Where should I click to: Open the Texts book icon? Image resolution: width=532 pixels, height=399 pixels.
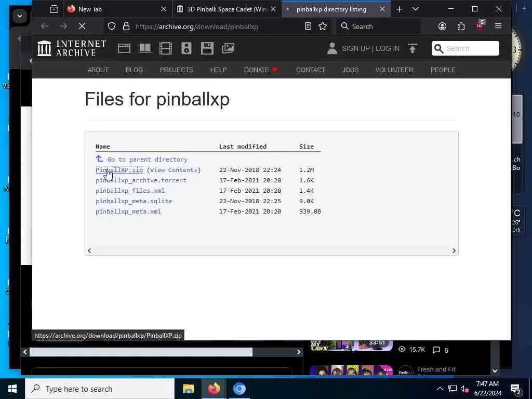pos(145,48)
